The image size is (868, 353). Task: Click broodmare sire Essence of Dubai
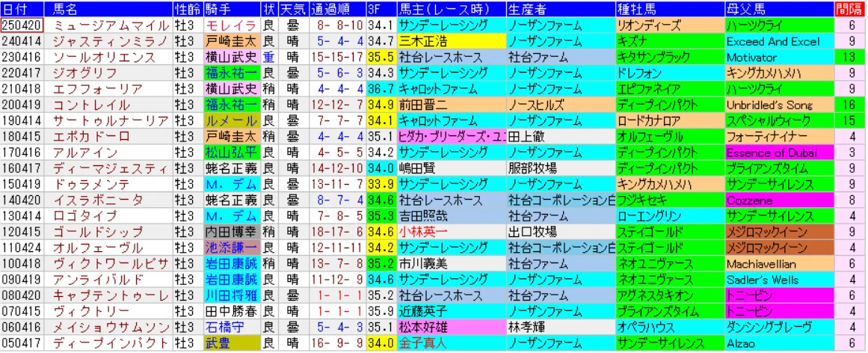pyautogui.click(x=779, y=153)
